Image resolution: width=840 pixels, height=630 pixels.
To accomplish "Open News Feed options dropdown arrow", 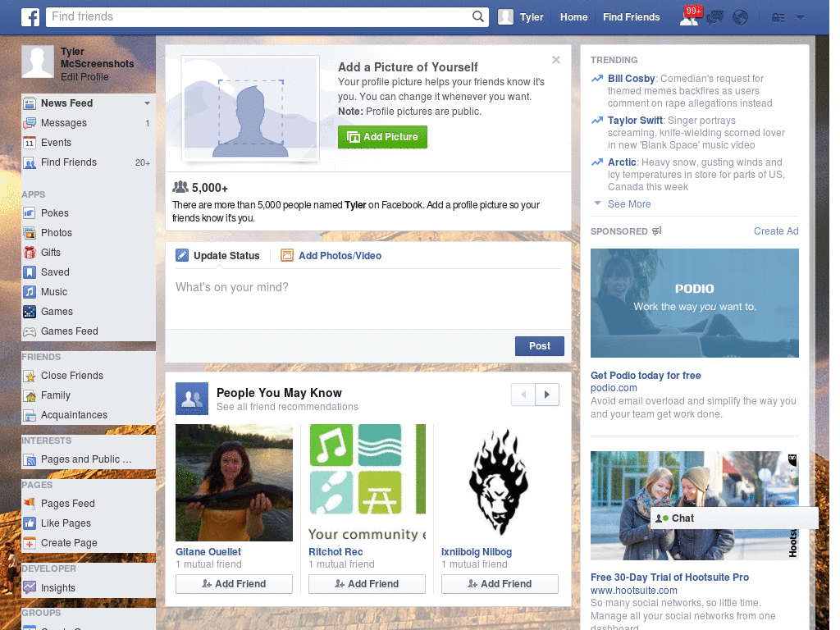I will coord(147,103).
